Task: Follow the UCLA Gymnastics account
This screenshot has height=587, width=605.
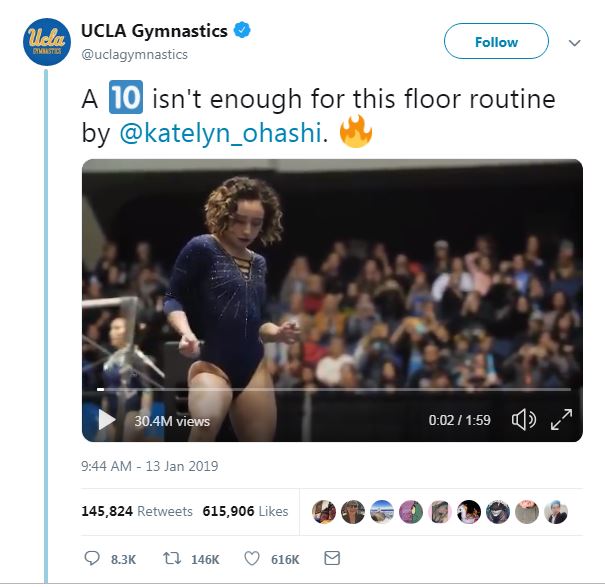Action: pos(496,41)
